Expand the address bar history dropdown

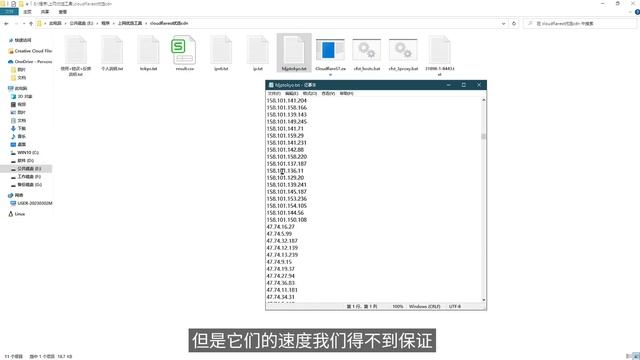click(x=503, y=24)
